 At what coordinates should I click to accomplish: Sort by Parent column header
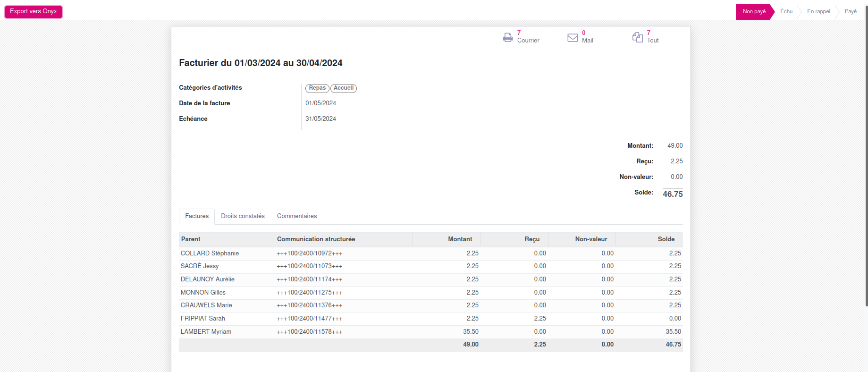227,239
